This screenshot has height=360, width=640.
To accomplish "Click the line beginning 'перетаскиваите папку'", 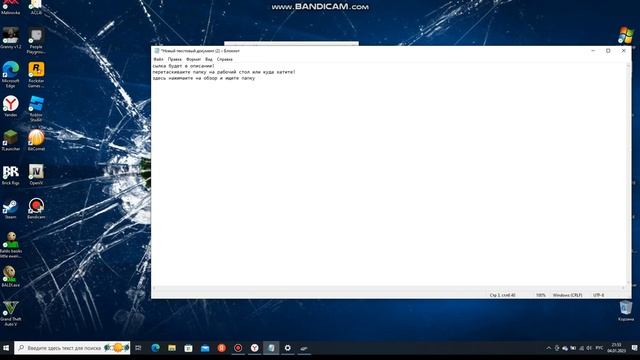I will [224, 72].
